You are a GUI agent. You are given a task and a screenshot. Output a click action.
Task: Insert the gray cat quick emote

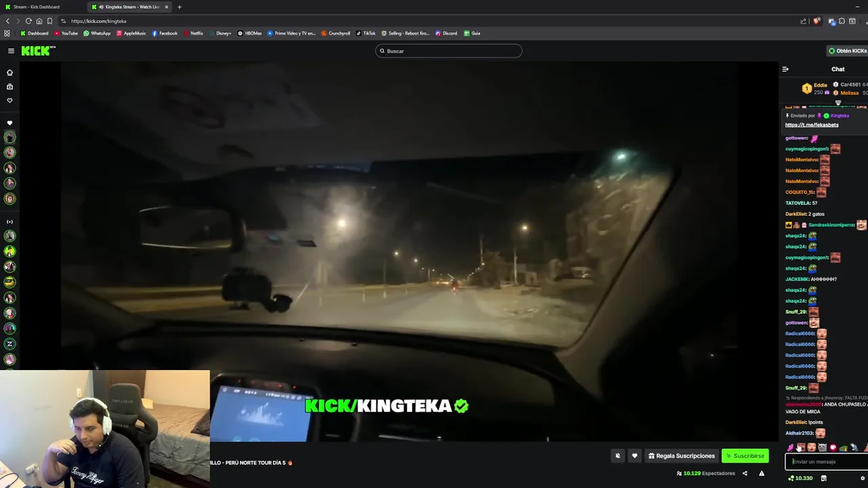(x=823, y=447)
